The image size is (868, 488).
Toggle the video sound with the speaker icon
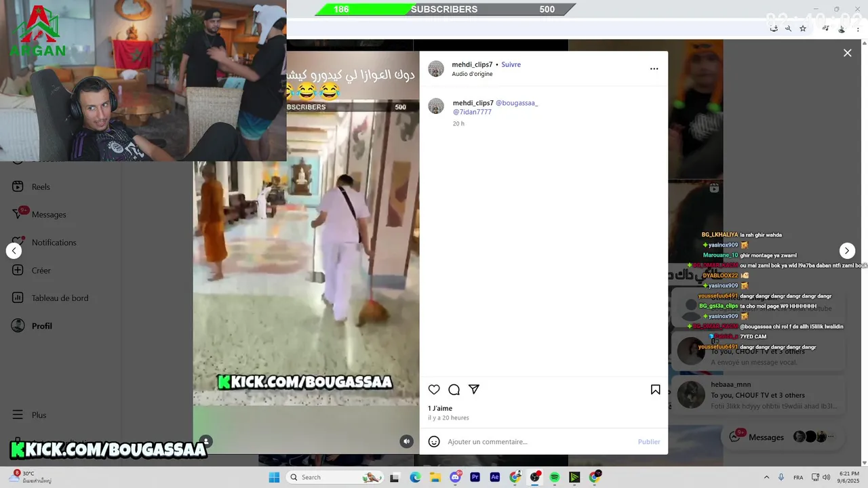coord(406,441)
